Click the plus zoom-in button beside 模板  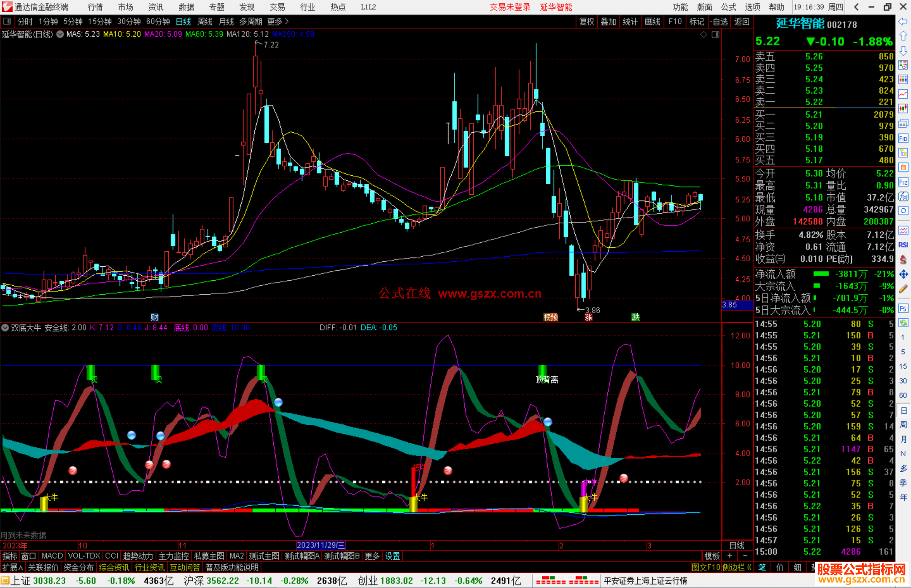pos(730,556)
